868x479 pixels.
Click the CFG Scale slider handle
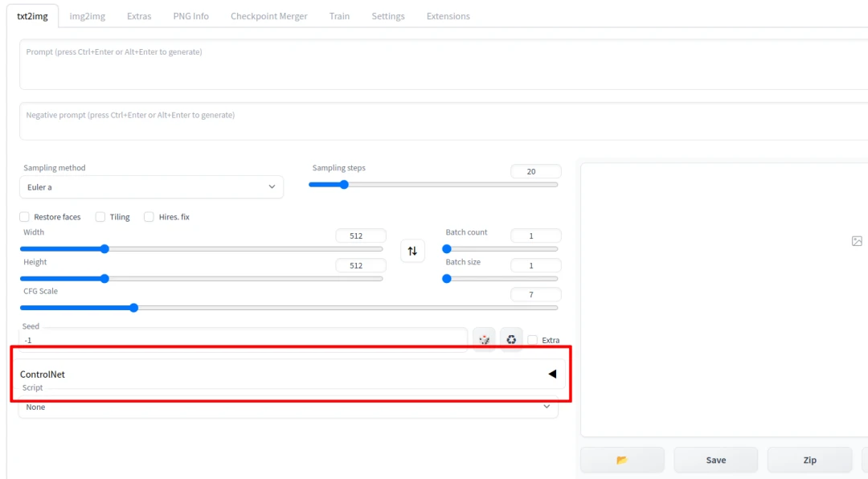coord(134,308)
